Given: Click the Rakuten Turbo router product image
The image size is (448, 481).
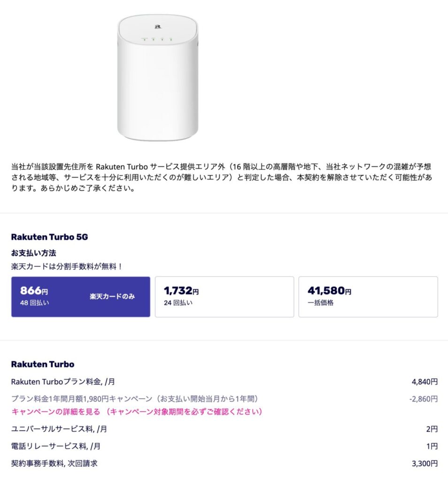Looking at the screenshot, I should pos(158,78).
